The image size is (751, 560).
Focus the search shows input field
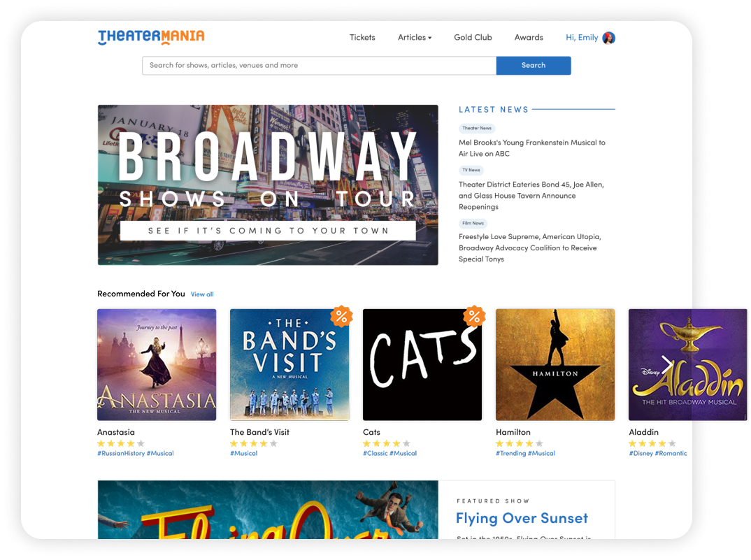click(319, 66)
